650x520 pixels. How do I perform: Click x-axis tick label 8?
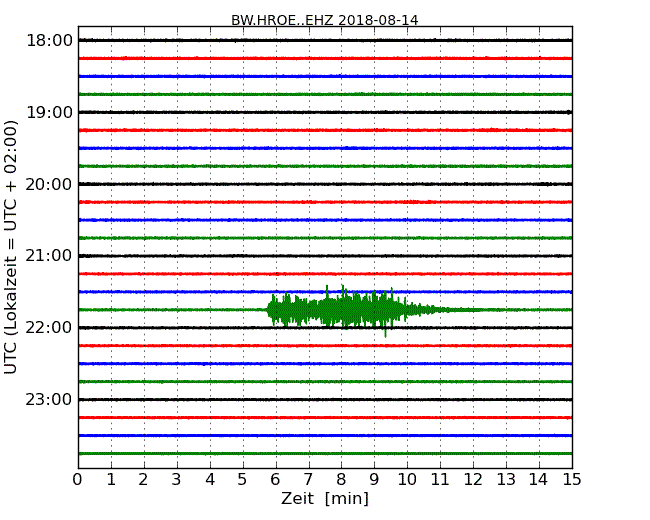(341, 479)
